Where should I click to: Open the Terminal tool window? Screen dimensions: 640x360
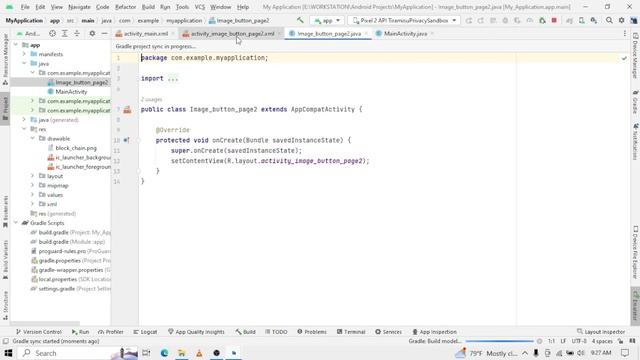click(x=351, y=332)
